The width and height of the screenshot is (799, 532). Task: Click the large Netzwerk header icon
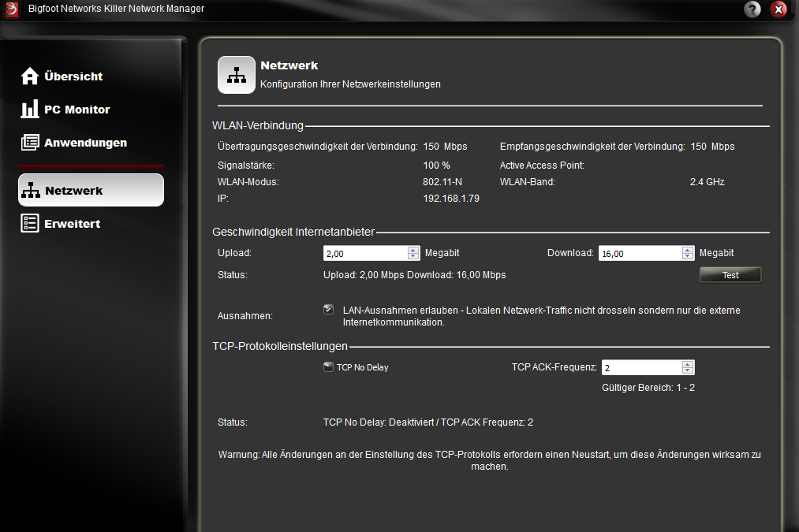click(237, 75)
